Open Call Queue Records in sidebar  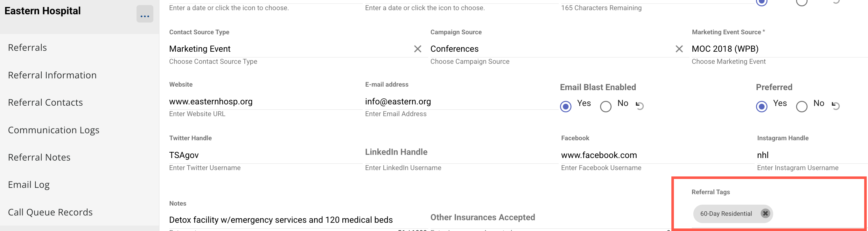click(50, 212)
